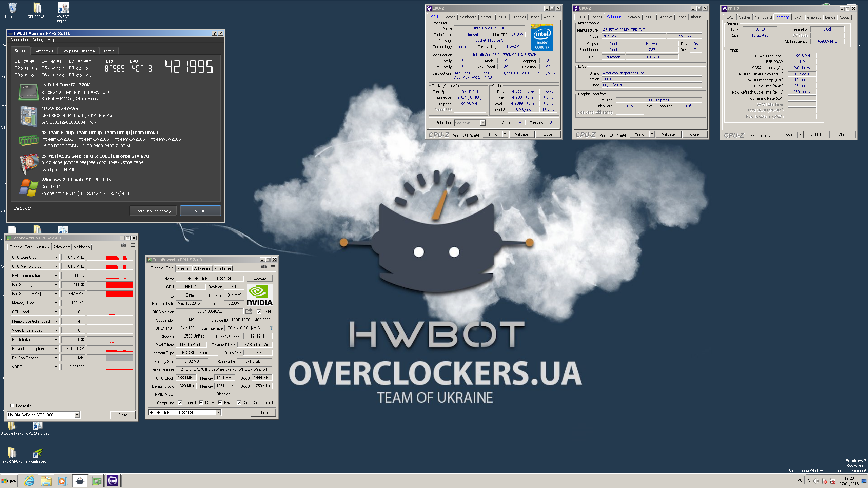Expand the GPU Temperature sensor dropdown
This screenshot has width=868, height=488.
(x=56, y=276)
